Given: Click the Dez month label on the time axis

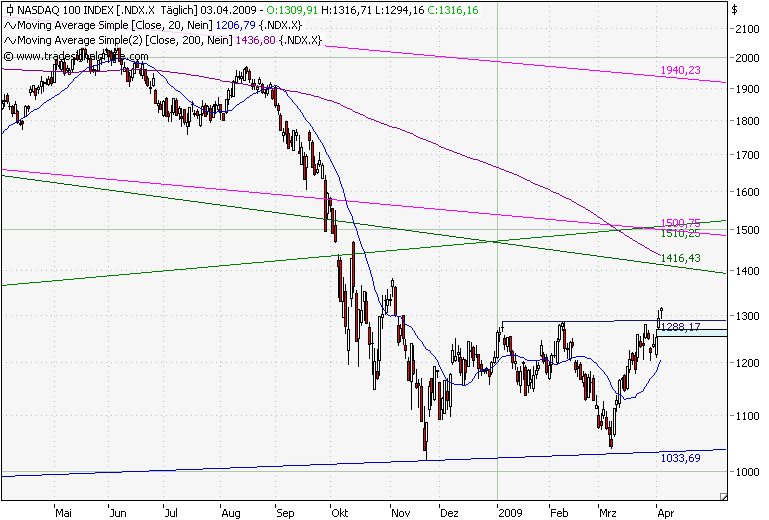Looking at the screenshot, I should pyautogui.click(x=449, y=513).
